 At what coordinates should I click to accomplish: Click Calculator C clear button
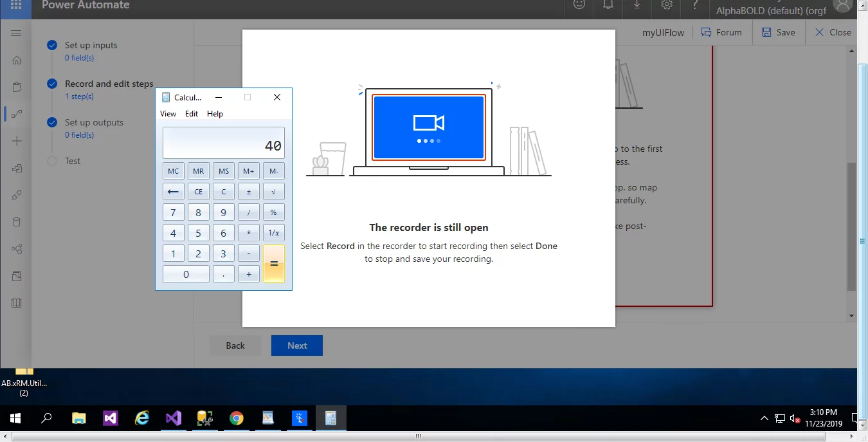pos(224,192)
